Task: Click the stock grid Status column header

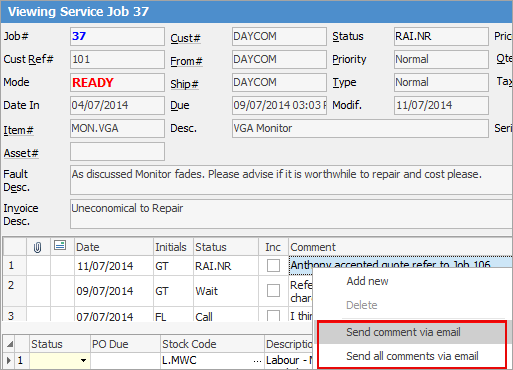Action: pyautogui.click(x=60, y=344)
